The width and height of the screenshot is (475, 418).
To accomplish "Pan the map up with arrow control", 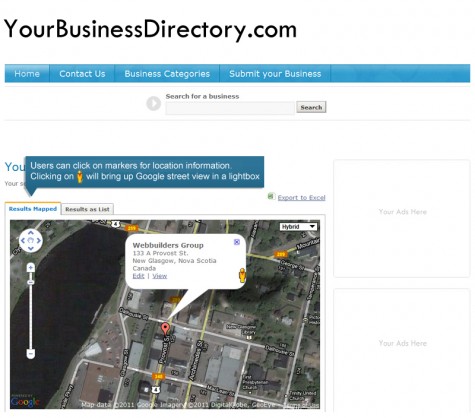I will click(31, 233).
